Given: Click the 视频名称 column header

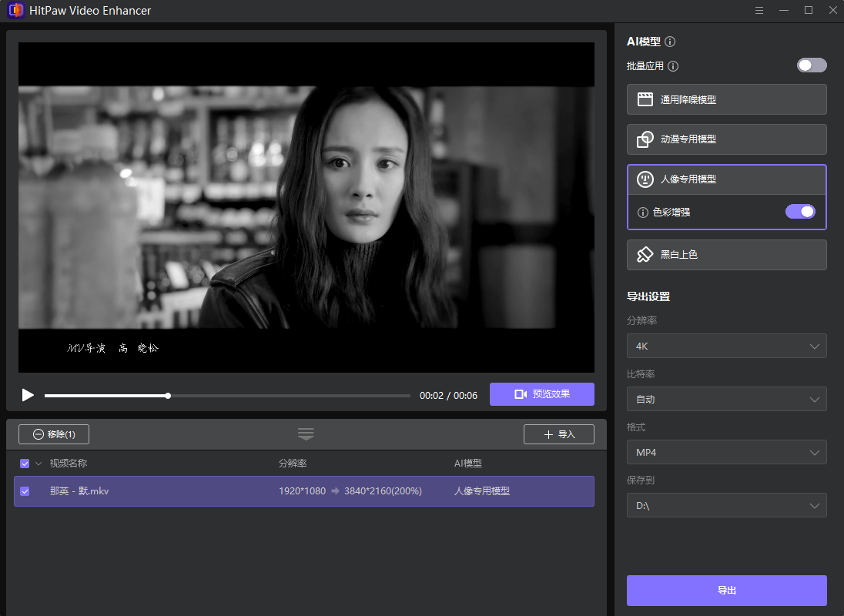Looking at the screenshot, I should point(69,464).
